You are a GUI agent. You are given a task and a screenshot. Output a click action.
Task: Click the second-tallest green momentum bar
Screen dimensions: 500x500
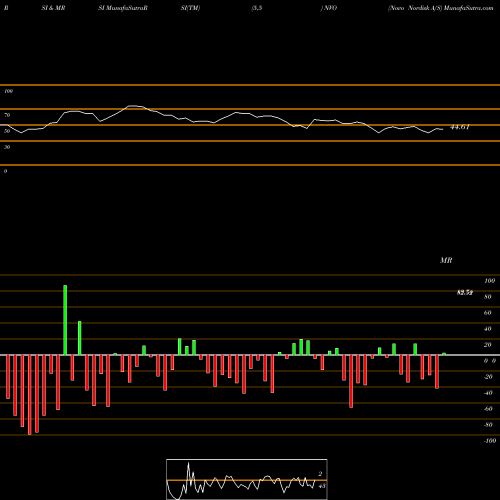click(x=80, y=338)
